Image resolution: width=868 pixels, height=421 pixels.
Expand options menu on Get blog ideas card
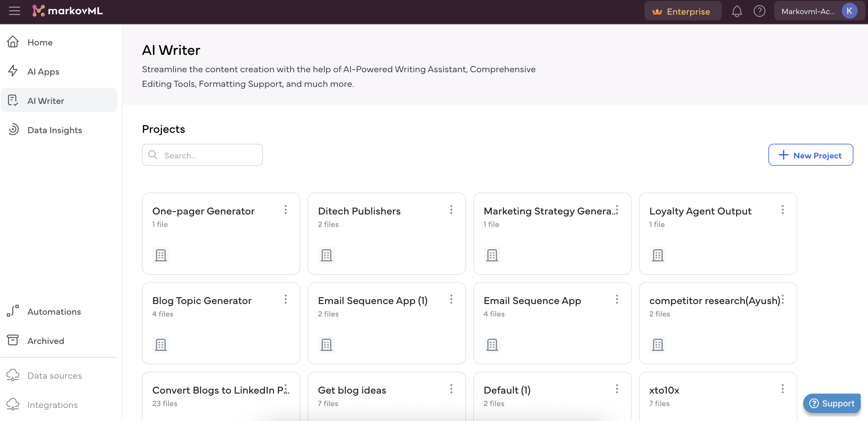451,389
